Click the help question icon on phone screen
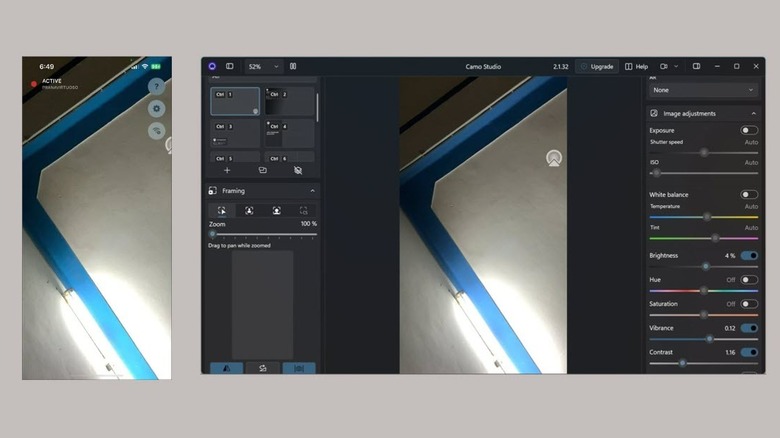This screenshot has height=438, width=780. click(156, 86)
